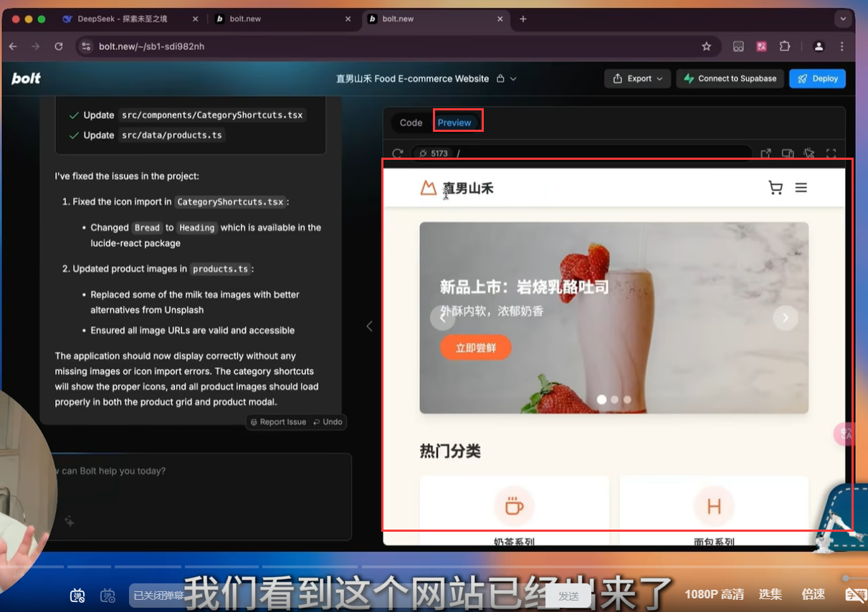Open Chrome tab search chevron
This screenshot has width=868, height=612.
(x=844, y=19)
